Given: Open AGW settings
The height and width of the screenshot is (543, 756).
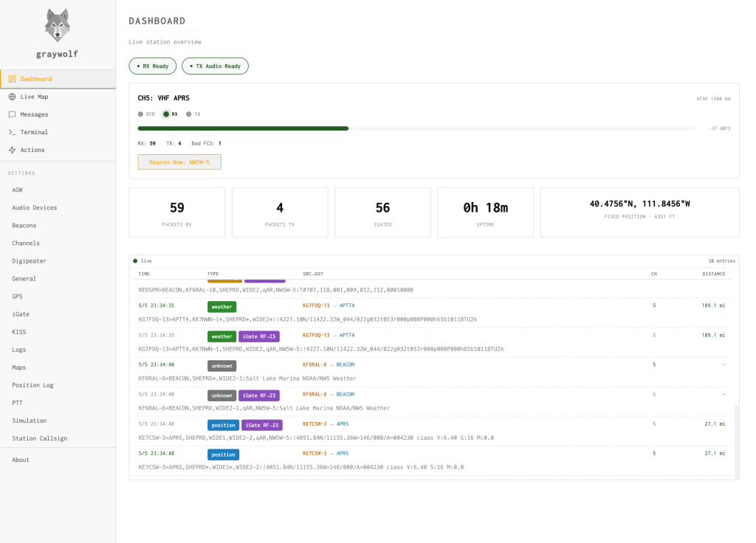Looking at the screenshot, I should (x=58, y=190).
